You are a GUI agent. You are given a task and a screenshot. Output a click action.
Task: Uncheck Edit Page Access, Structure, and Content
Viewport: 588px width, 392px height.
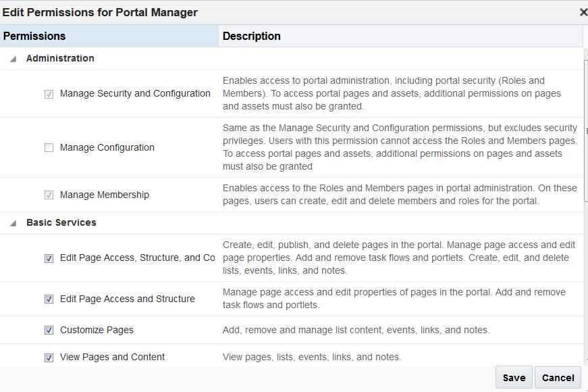point(49,258)
